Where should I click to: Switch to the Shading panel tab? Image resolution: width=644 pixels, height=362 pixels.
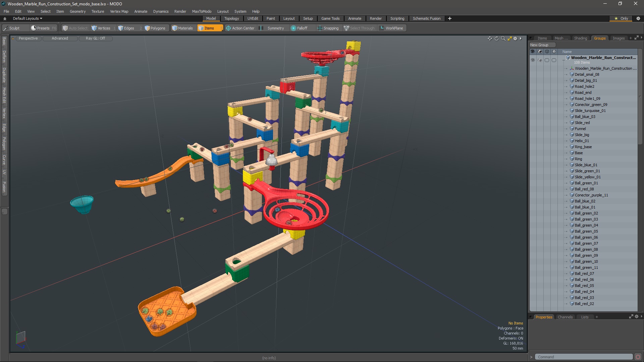[x=580, y=38]
